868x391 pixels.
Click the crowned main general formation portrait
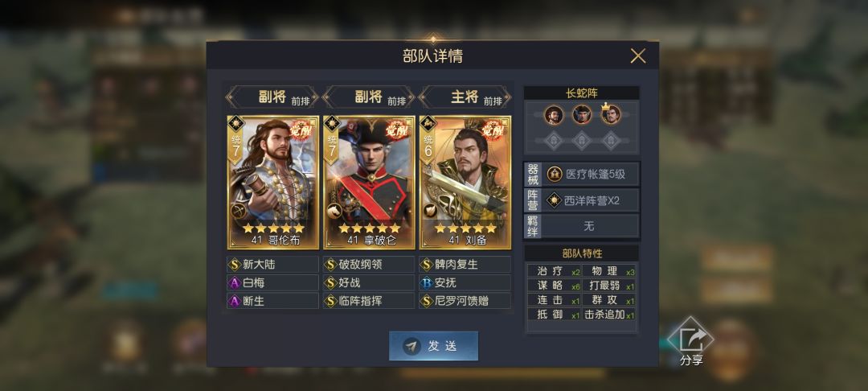click(611, 114)
